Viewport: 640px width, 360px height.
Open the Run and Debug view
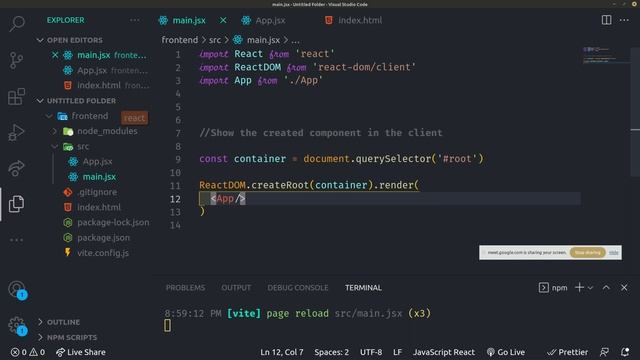pyautogui.click(x=16, y=132)
